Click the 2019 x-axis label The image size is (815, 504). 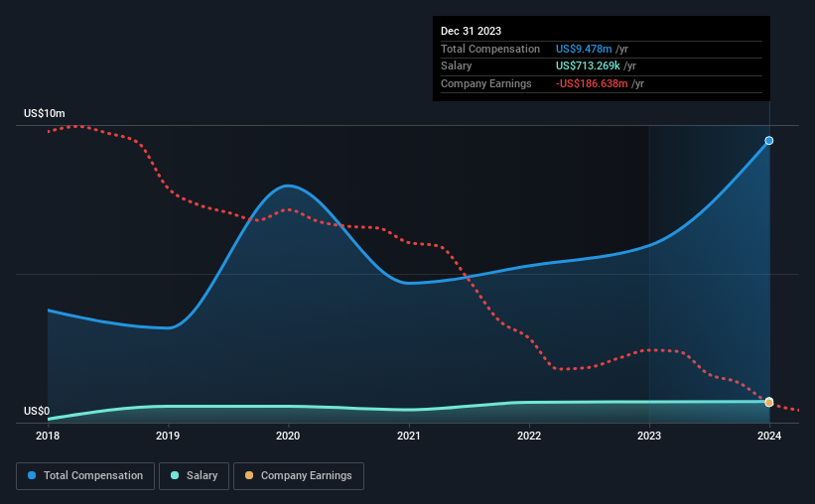pyautogui.click(x=168, y=436)
